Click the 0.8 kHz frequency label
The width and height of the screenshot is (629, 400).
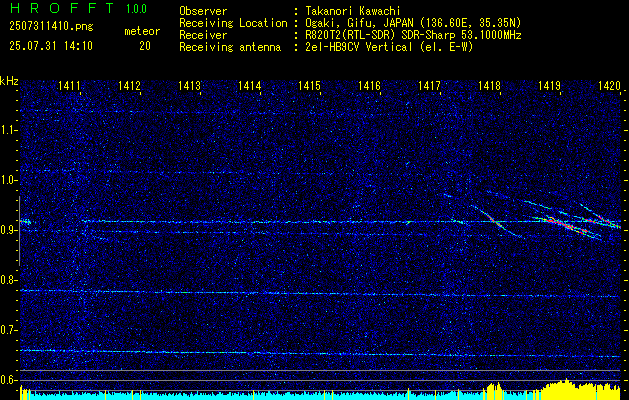(9, 280)
